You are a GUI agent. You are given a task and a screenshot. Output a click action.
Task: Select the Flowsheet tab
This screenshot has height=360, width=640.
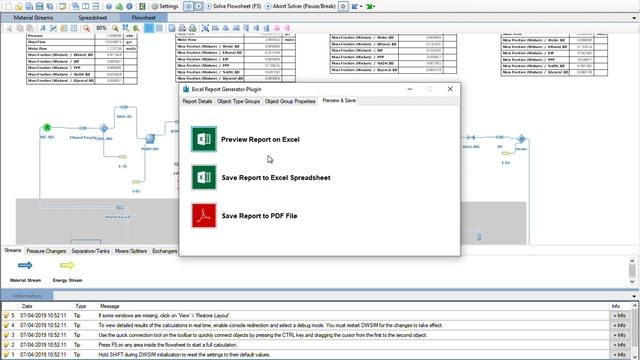tap(144, 18)
